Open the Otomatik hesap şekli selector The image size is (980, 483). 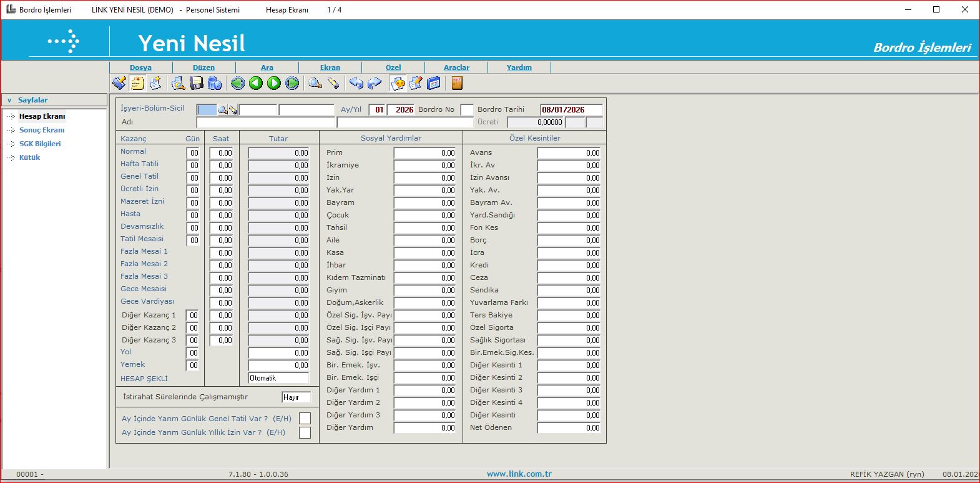(x=278, y=378)
